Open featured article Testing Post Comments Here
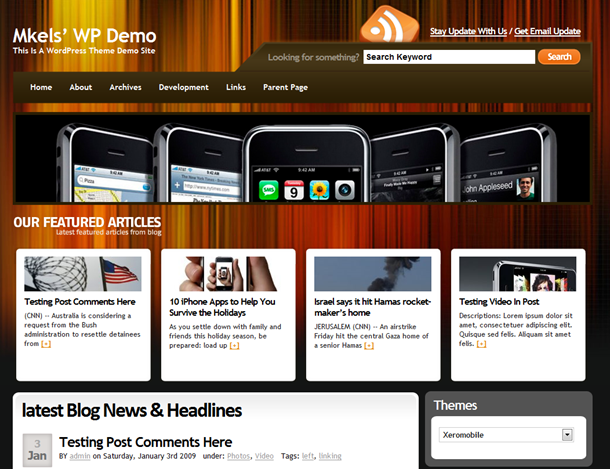Viewport: 610px width, 469px height. point(80,302)
